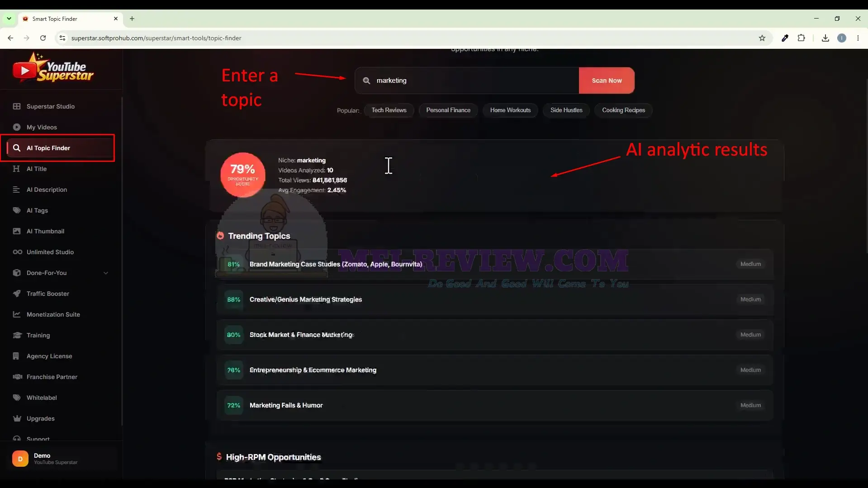The image size is (868, 488).
Task: Select AI Topic Finder menu item
Action: point(60,148)
